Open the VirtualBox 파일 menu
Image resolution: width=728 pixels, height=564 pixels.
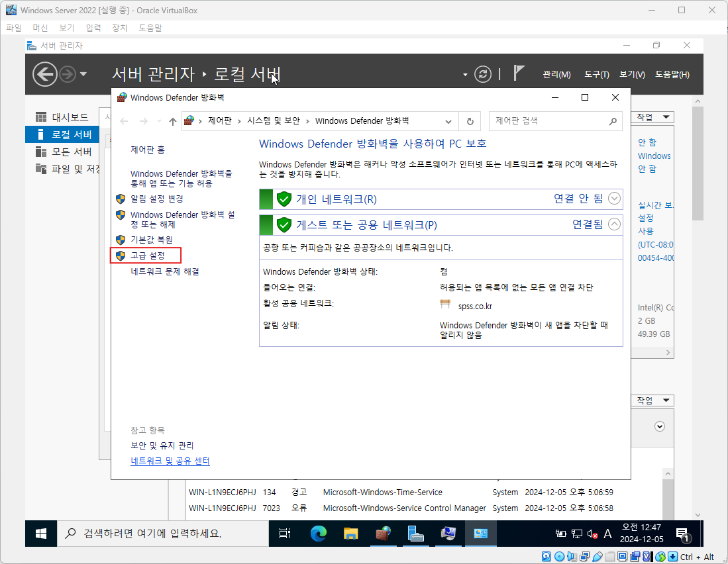click(x=14, y=28)
